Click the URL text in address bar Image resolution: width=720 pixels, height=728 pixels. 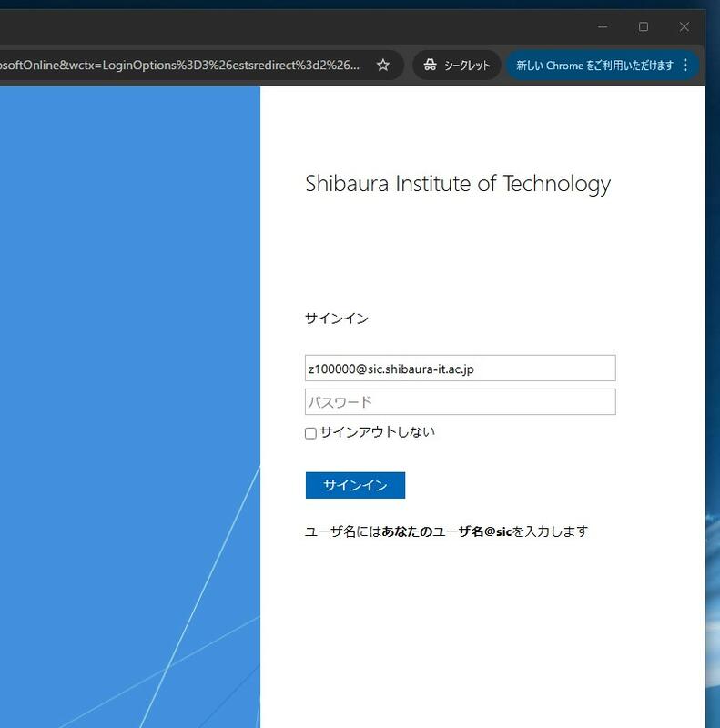[182, 66]
